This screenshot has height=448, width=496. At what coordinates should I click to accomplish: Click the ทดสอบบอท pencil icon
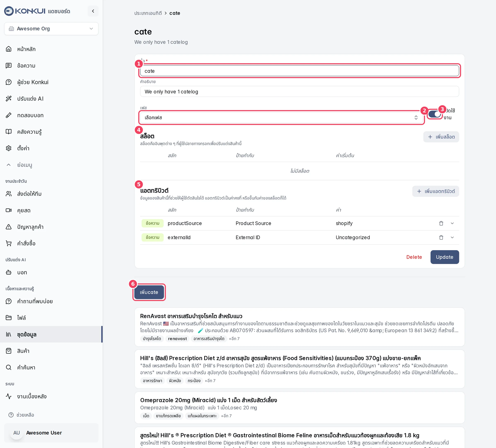pos(9,115)
